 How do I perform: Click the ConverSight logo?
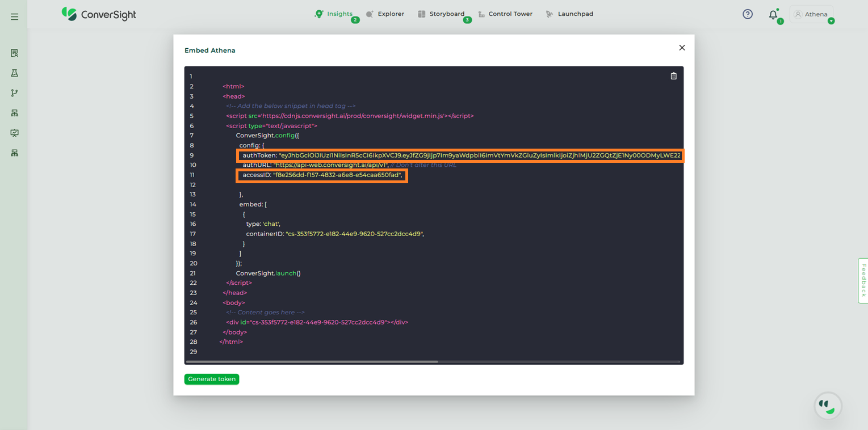(x=99, y=14)
